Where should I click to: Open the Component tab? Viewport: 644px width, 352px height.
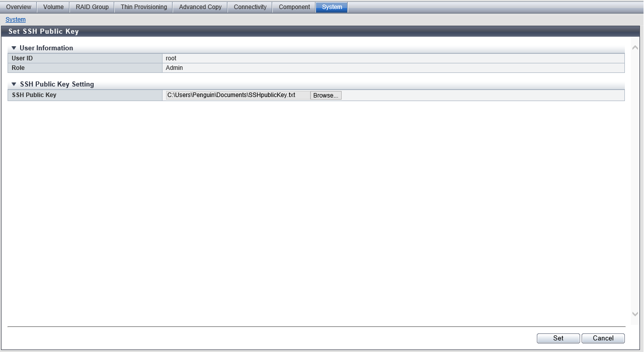click(x=294, y=7)
